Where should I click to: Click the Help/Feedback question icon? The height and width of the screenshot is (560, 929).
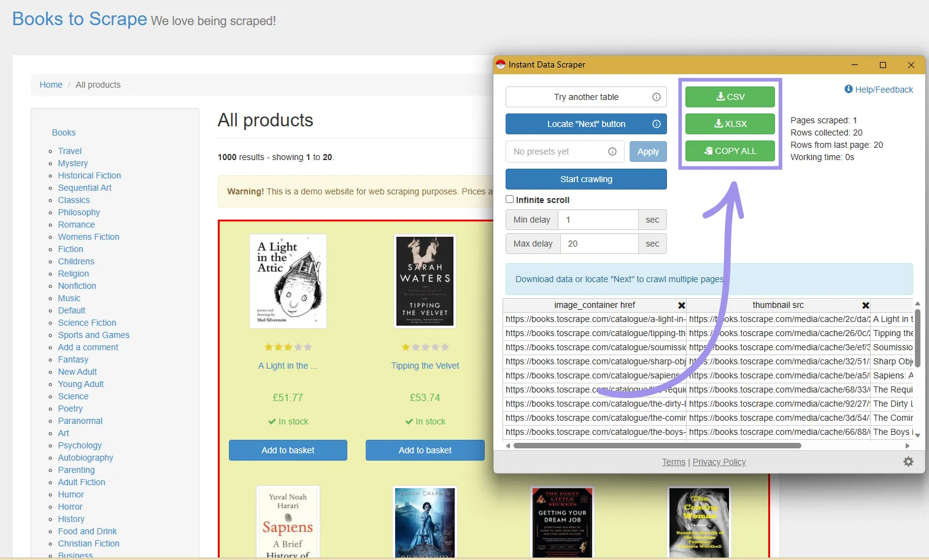click(x=849, y=89)
